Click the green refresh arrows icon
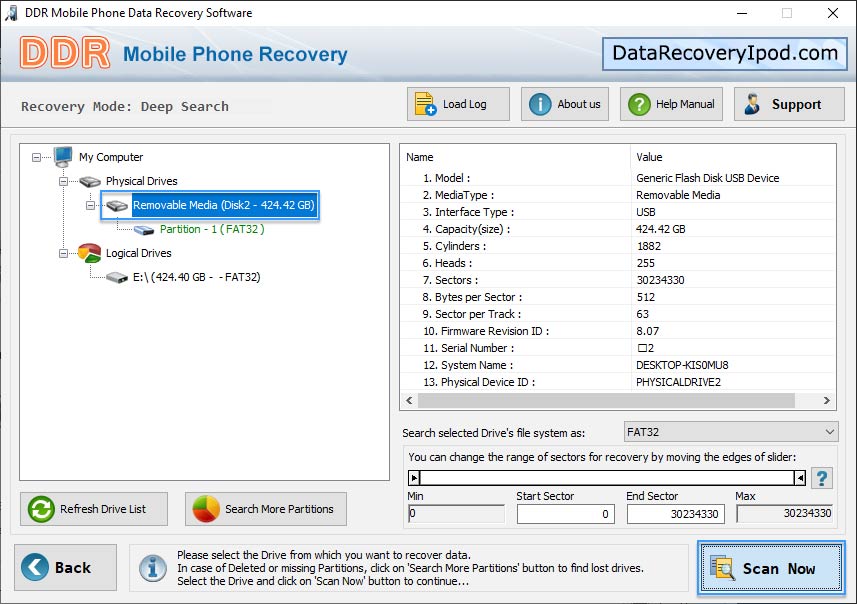This screenshot has height=604, width=857. 41,509
